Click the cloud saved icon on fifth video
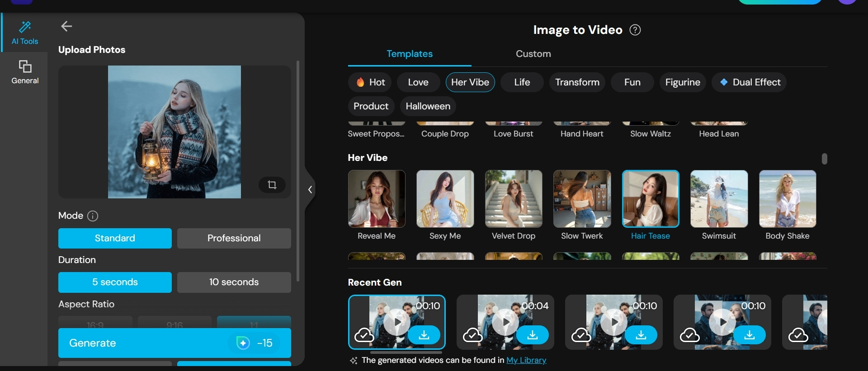 click(798, 335)
